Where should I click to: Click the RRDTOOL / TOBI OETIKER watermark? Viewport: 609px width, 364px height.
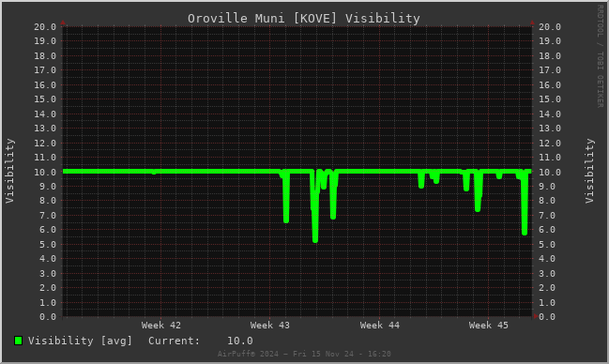[600, 56]
